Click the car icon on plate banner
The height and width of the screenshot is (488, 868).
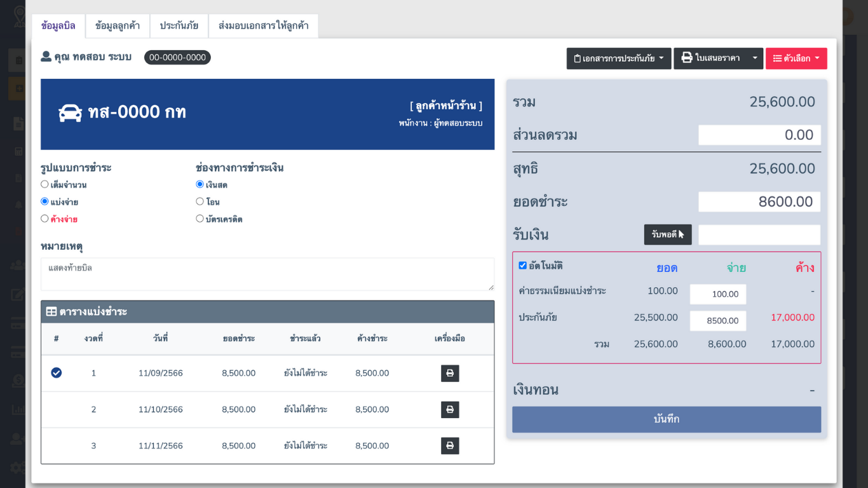click(71, 112)
